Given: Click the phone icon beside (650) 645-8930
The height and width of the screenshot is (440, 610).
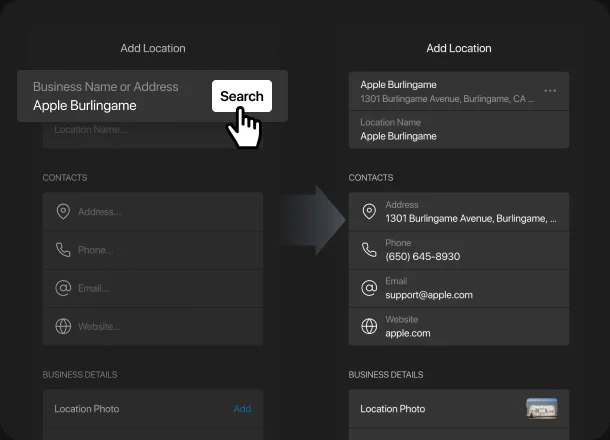Looking at the screenshot, I should pyautogui.click(x=369, y=250).
